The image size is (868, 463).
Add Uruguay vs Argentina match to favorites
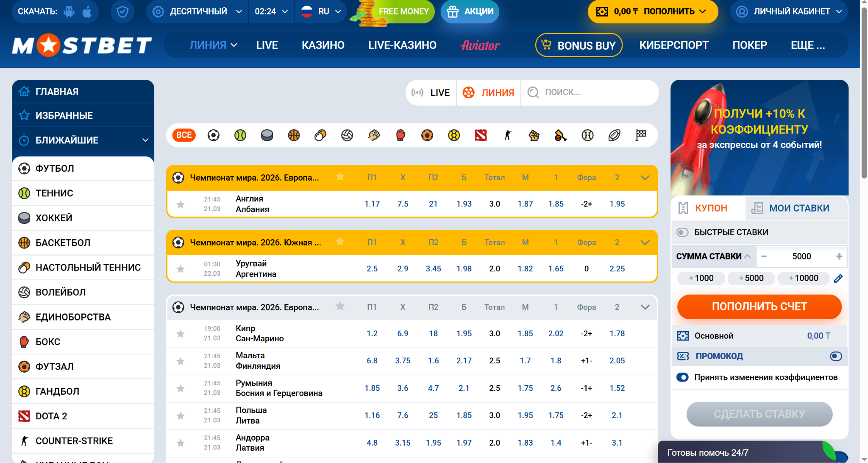181,269
